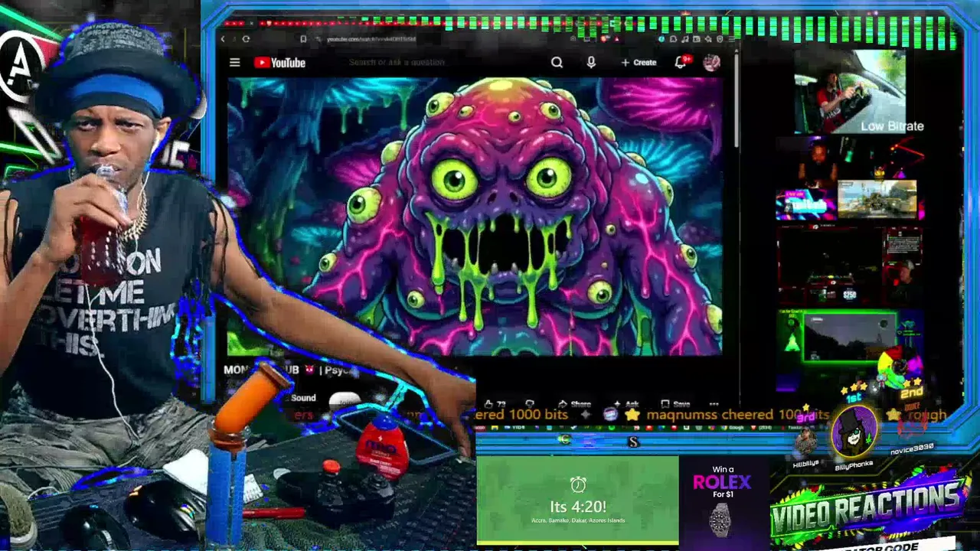Open the Low Bitrate car stream thumbnail
The height and width of the screenshot is (551, 980).
tap(850, 92)
